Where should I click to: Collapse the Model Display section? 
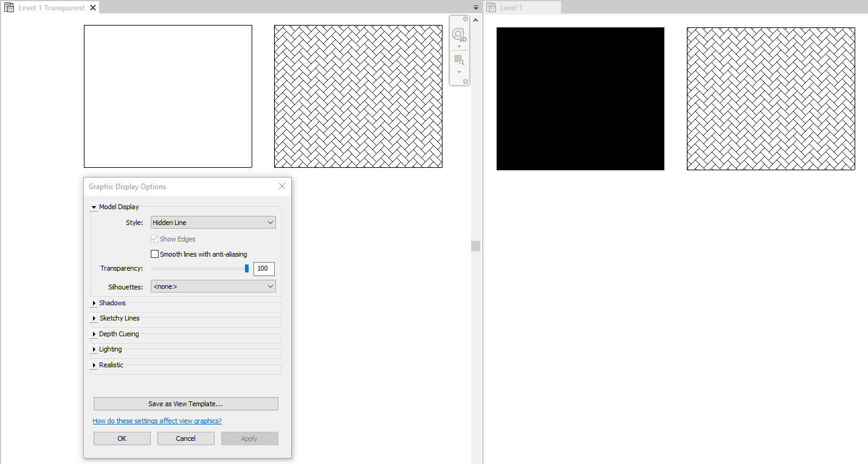click(x=94, y=206)
